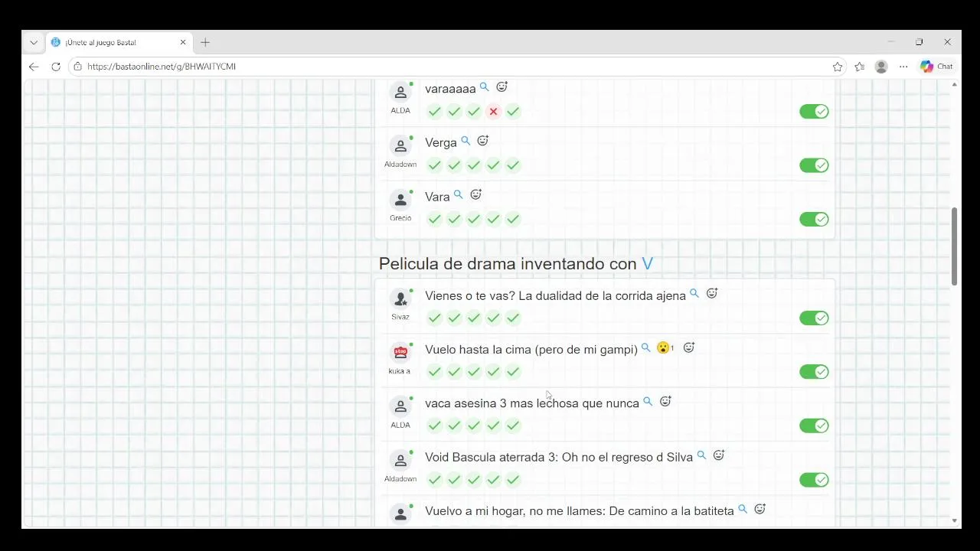Click the magnifier icon next to 'Vara'

pyautogui.click(x=458, y=195)
